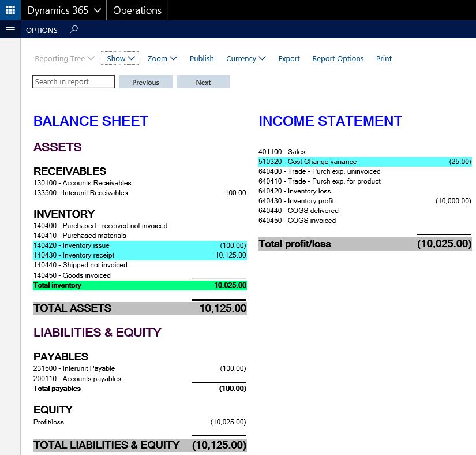The width and height of the screenshot is (476, 455).
Task: Open the OPTIONS tab
Action: [42, 30]
